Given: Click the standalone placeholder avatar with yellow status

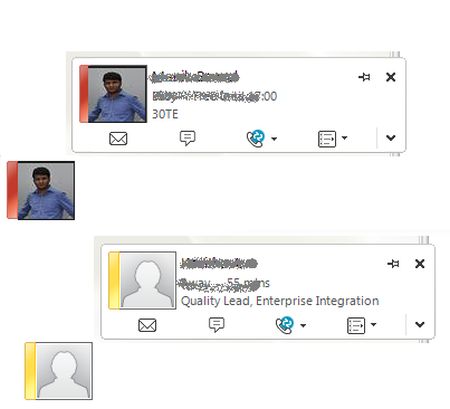Looking at the screenshot, I should [59, 371].
